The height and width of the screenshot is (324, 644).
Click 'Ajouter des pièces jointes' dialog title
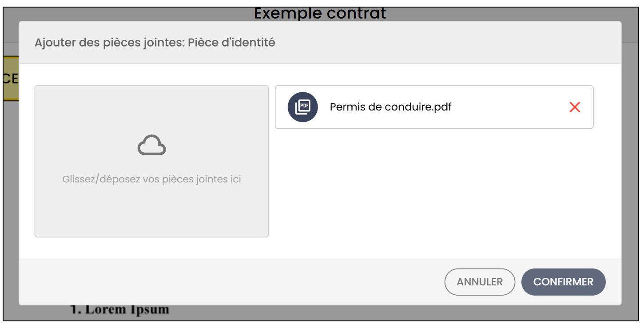(x=109, y=43)
